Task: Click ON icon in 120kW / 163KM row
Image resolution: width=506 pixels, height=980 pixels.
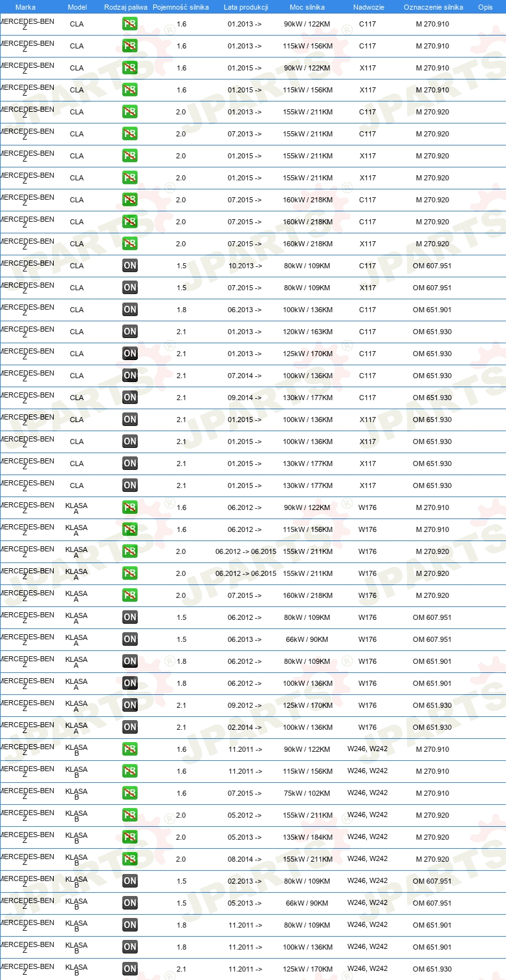Action: 130,332
